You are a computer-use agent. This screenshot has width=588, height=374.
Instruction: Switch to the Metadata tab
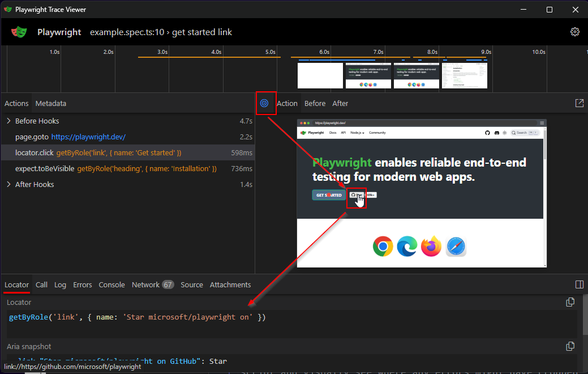pyautogui.click(x=50, y=103)
